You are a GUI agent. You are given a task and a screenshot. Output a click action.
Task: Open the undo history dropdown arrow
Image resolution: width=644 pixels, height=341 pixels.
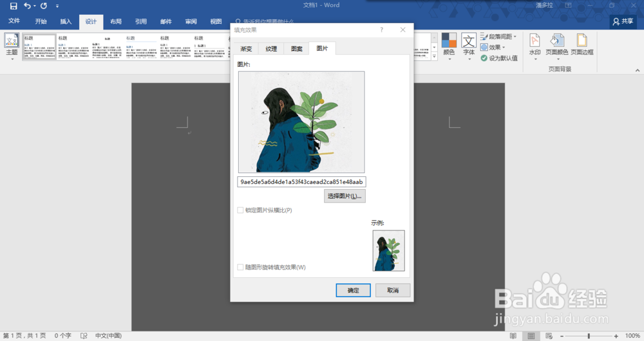click(35, 6)
